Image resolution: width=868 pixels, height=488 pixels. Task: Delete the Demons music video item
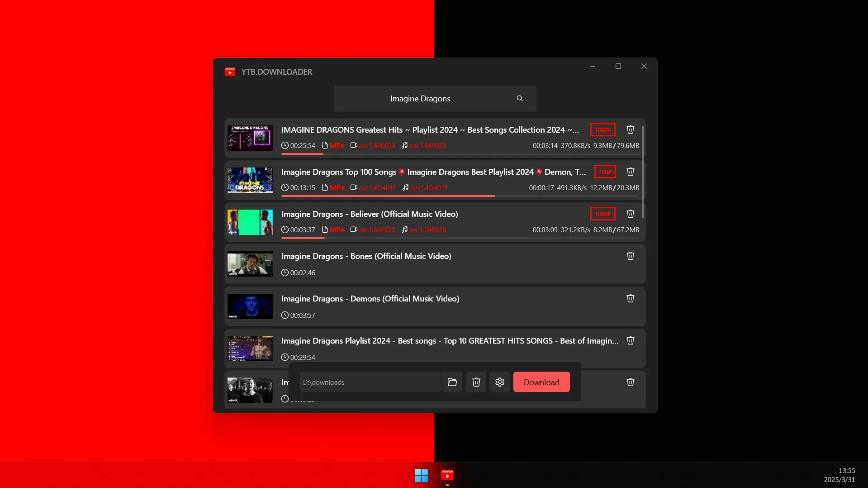click(630, 298)
